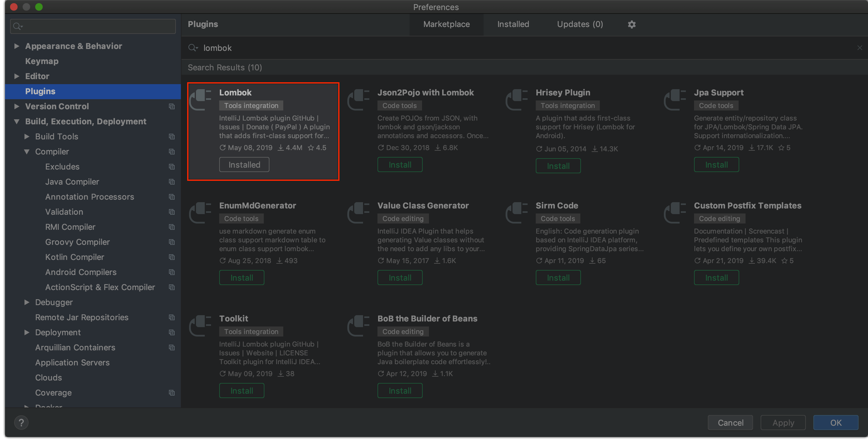This screenshot has height=442, width=868.
Task: Click the project-level icon beside Remote Jar Repositories
Action: 171,317
